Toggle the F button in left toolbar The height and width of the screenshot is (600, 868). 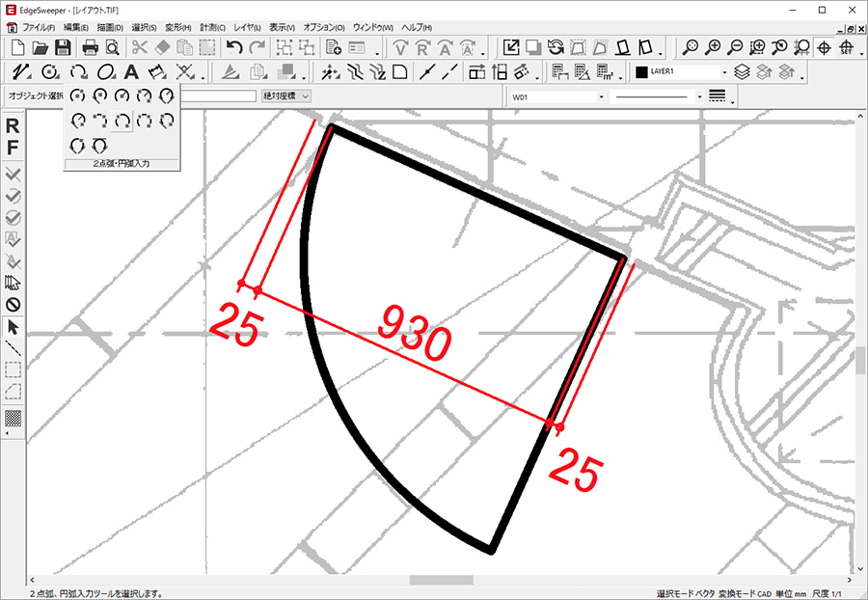[x=14, y=149]
